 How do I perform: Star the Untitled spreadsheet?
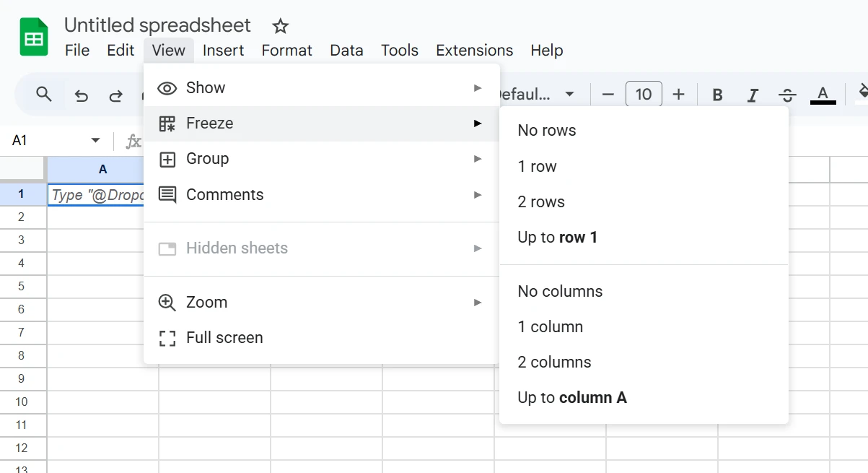(x=280, y=27)
